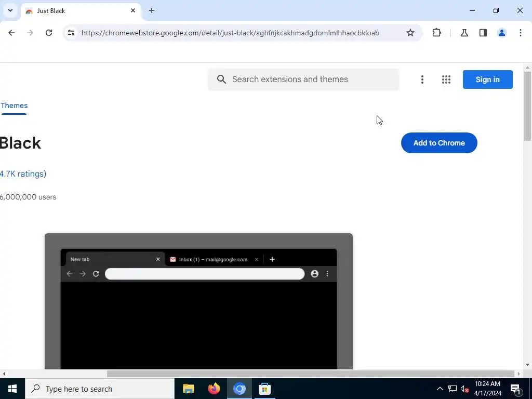The height and width of the screenshot is (399, 532).
Task: Click the address bar URL
Action: [230, 33]
